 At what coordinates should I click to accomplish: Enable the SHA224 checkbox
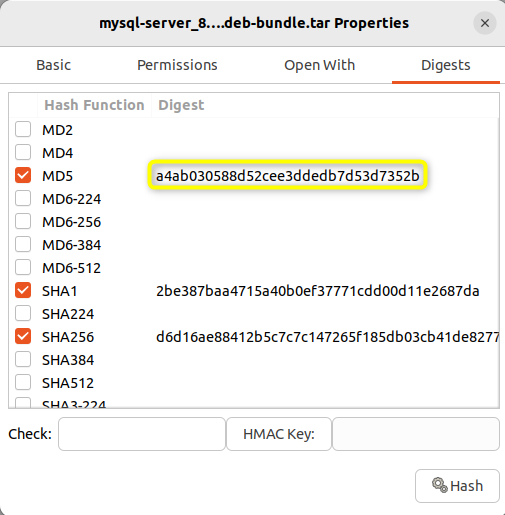click(x=23, y=313)
